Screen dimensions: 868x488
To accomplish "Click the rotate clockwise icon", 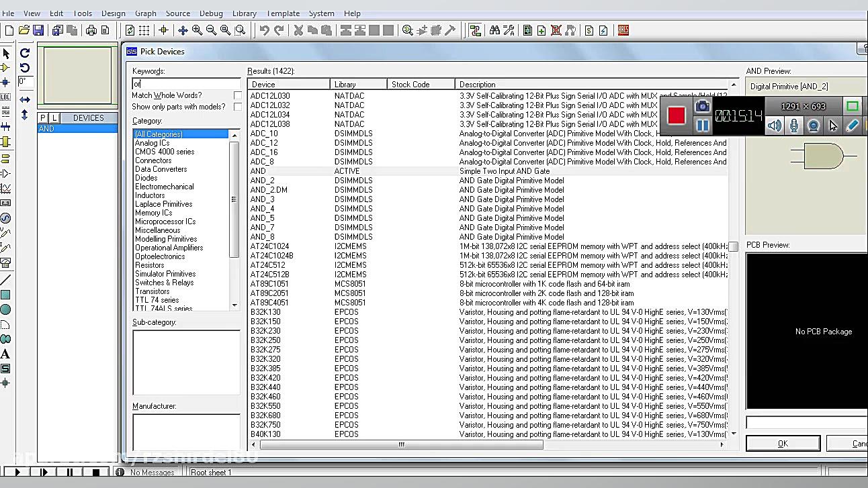I will click(25, 53).
